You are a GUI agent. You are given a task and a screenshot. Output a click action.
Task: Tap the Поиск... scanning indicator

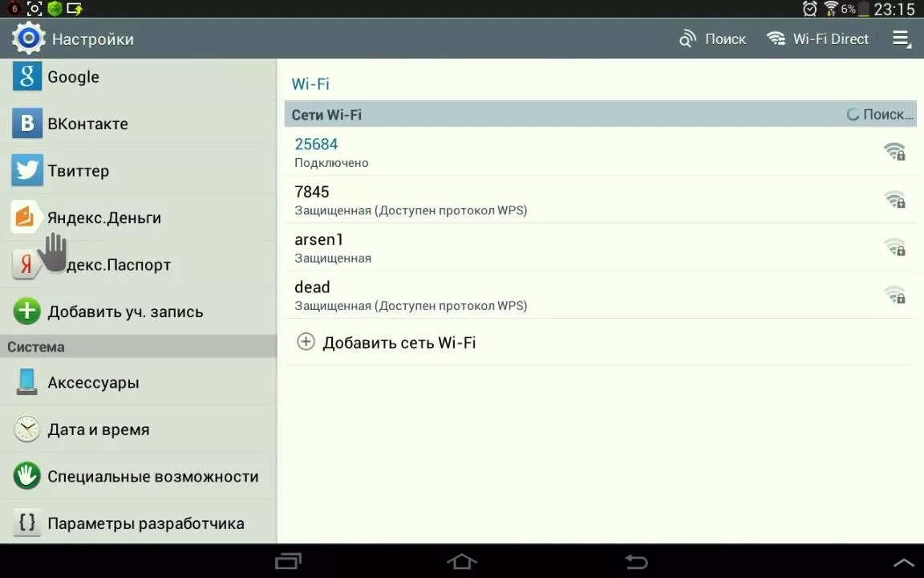tap(881, 115)
